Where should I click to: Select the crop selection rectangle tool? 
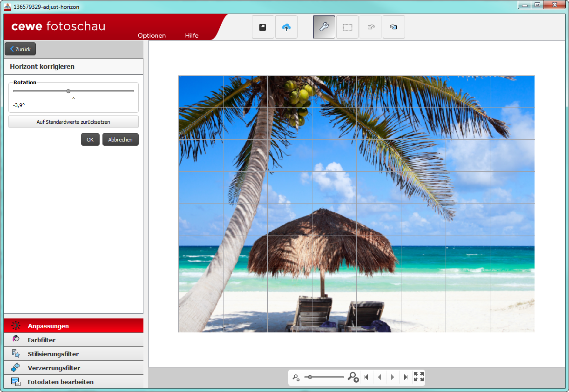pos(347,27)
